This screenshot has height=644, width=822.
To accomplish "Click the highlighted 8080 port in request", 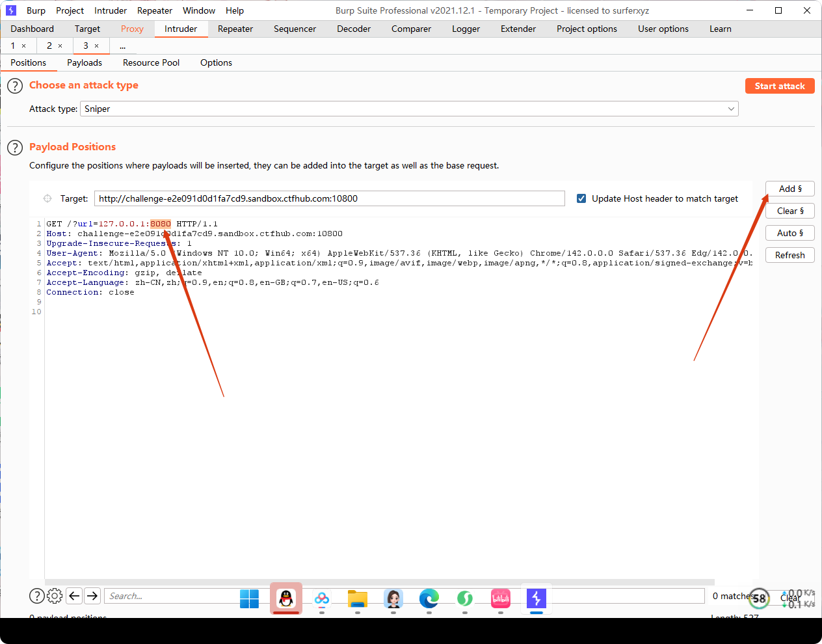I will tap(161, 224).
